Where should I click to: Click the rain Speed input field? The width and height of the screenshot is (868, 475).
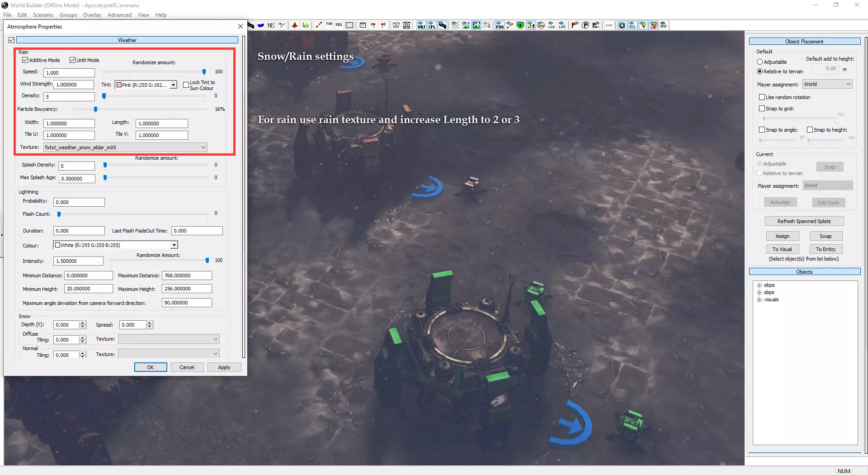click(x=69, y=73)
